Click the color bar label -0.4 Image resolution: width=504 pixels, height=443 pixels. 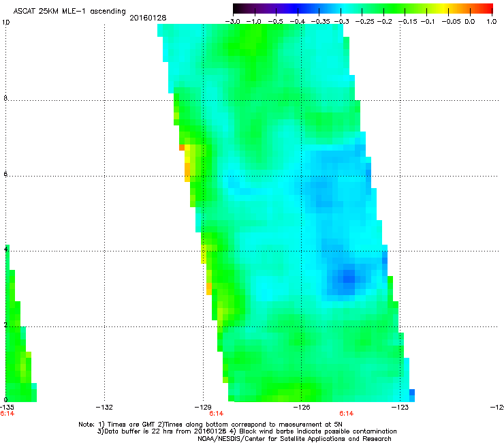coord(298,22)
